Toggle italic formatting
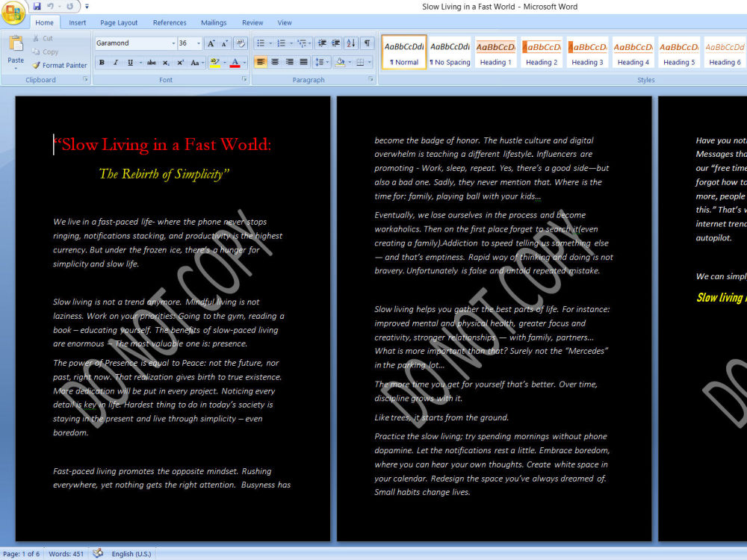Viewport: 747px width, 560px height. [x=115, y=63]
